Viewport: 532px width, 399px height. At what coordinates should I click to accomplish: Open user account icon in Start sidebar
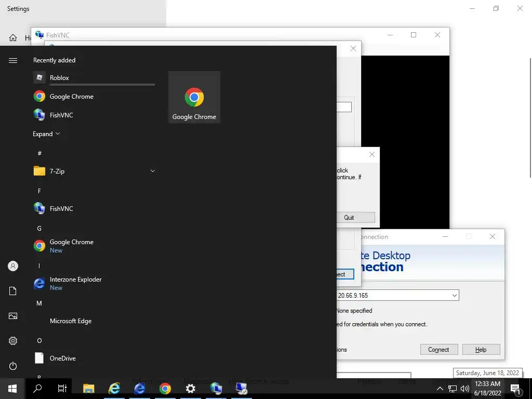point(13,266)
